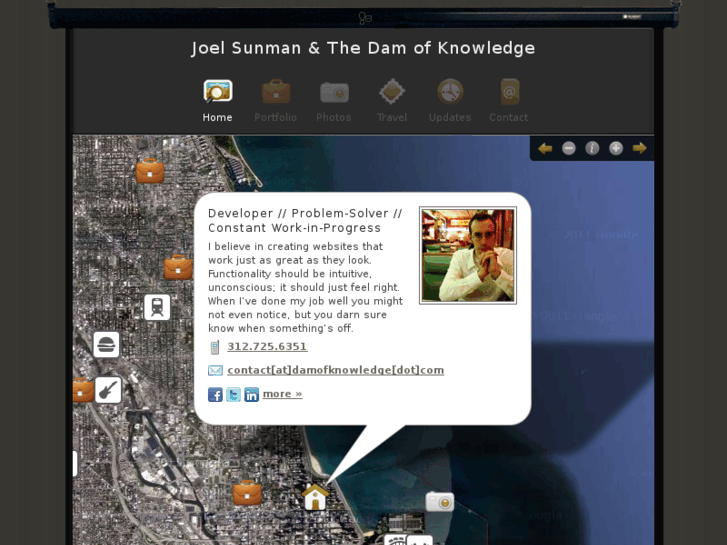Click the briefcase marker left of house icon
This screenshot has width=727, height=545.
[x=247, y=493]
